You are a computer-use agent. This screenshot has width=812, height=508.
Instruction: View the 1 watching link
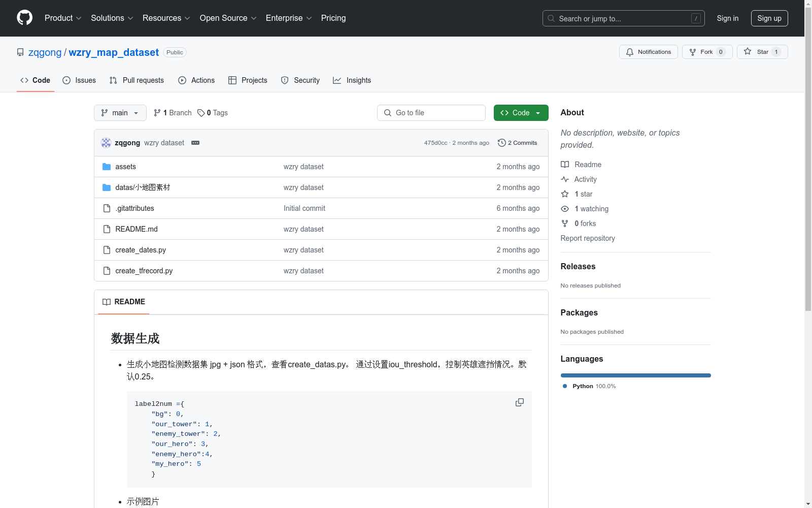pyautogui.click(x=585, y=209)
